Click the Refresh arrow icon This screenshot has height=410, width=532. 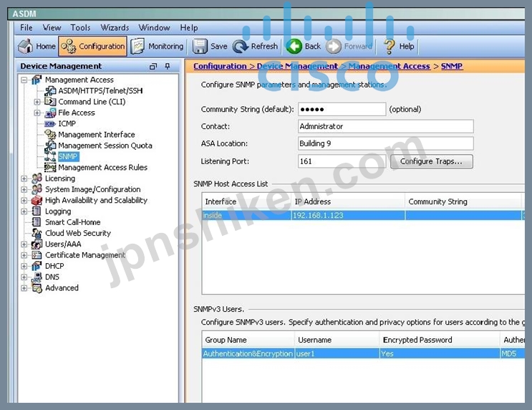click(241, 46)
